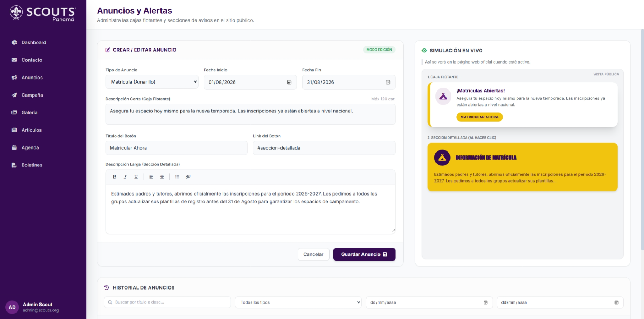Click the Anuncios y Alertas page title
644x319 pixels.
(135, 11)
